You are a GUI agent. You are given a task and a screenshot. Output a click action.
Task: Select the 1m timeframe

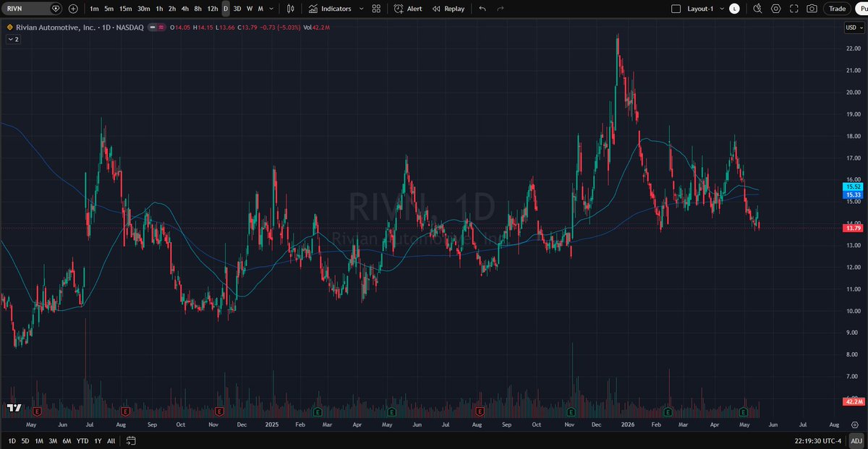coord(94,9)
